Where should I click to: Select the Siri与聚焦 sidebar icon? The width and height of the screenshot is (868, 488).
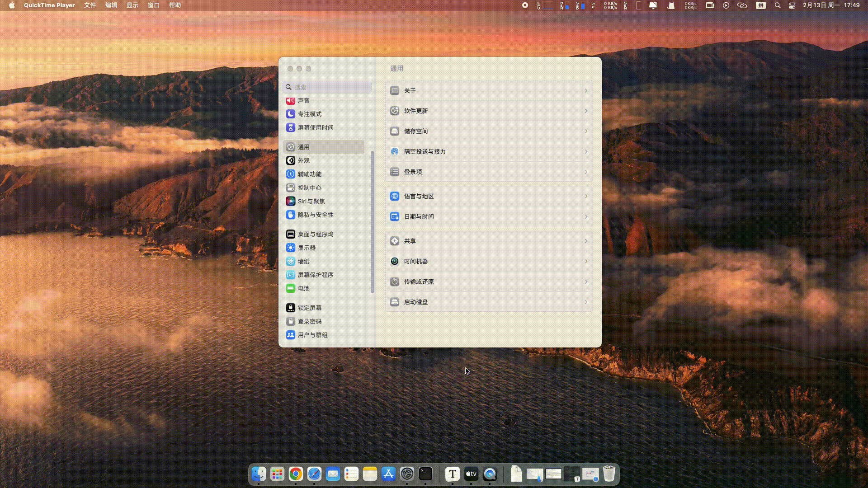(x=291, y=201)
